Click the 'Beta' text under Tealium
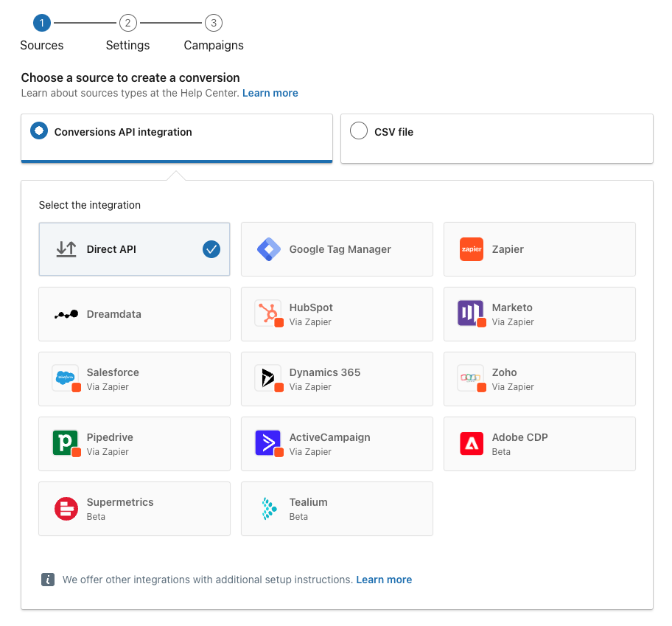This screenshot has height=626, width=672. [298, 517]
